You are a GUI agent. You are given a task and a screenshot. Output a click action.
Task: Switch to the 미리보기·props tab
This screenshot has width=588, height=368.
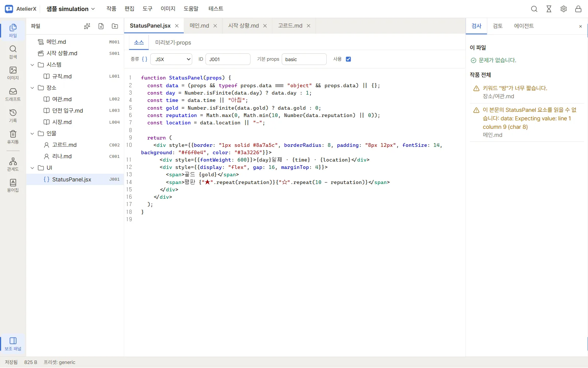click(173, 43)
